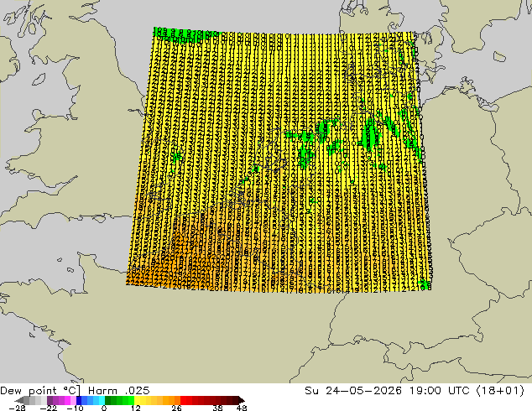Select the Harm .025 model label

119,391
